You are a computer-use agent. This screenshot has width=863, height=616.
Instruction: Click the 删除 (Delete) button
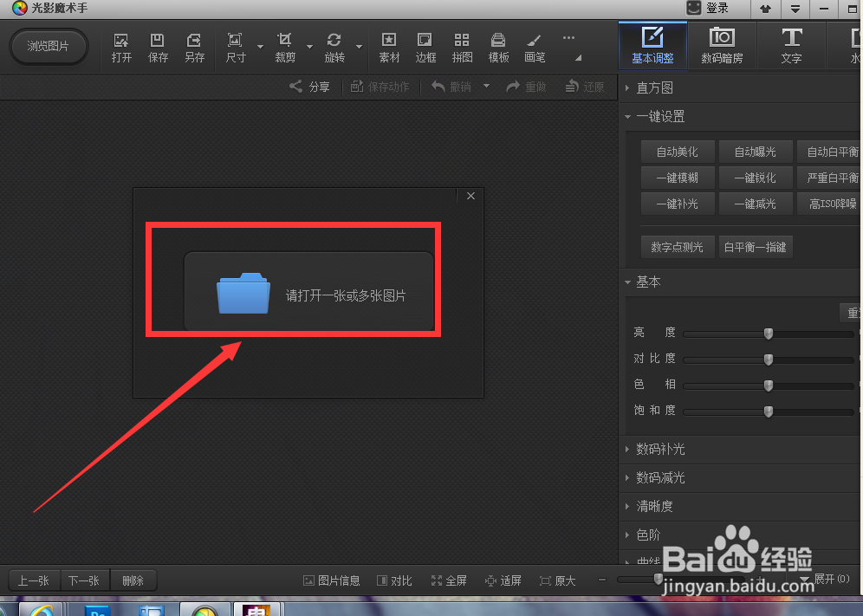point(133,580)
